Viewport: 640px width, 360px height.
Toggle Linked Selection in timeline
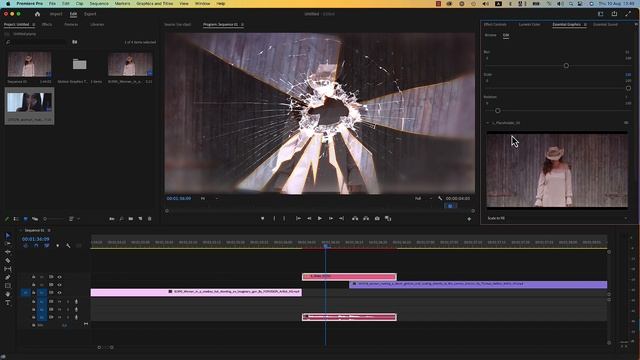(47, 246)
